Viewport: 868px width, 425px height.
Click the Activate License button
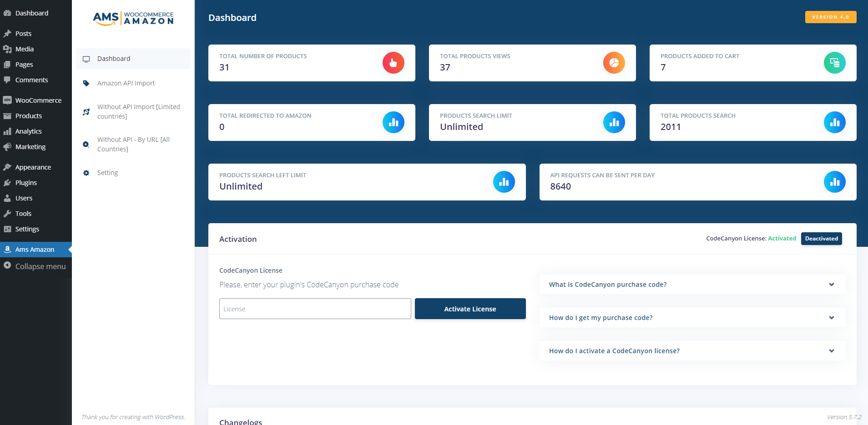[x=470, y=309]
